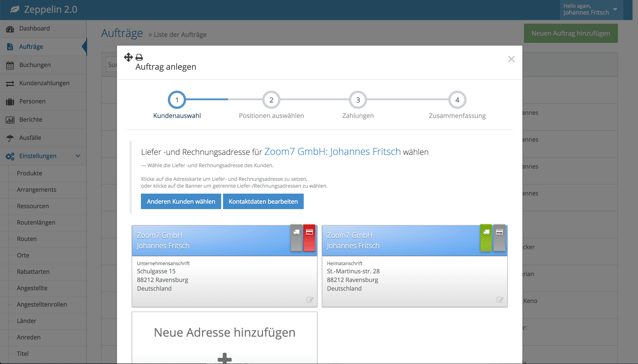The height and width of the screenshot is (364, 638).
Task: Open Anreden settings submenu item
Action: (29, 337)
